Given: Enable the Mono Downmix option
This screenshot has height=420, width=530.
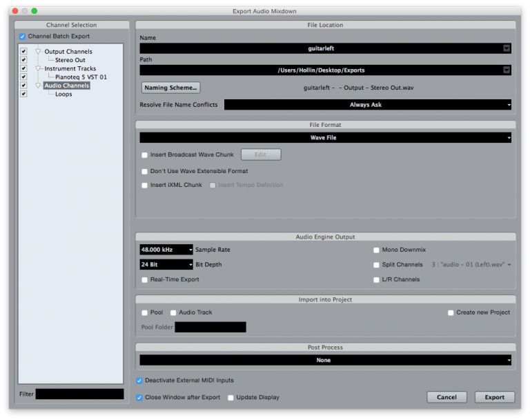Looking at the screenshot, I should coord(376,250).
